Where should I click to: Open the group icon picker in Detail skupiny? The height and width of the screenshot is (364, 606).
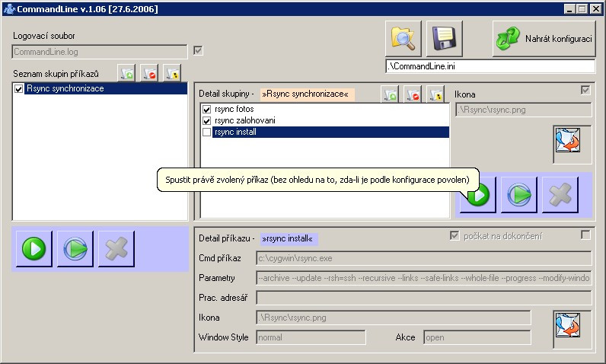tap(572, 145)
